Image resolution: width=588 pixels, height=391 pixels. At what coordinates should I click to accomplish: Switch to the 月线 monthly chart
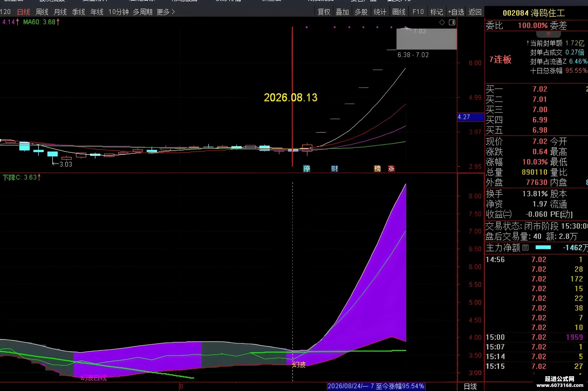[x=60, y=12]
